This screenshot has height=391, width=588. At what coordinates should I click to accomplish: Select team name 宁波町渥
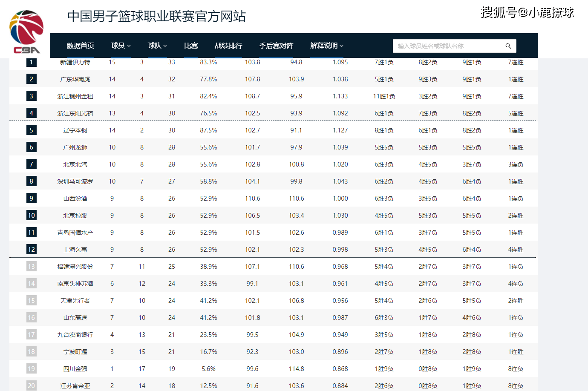click(x=75, y=352)
